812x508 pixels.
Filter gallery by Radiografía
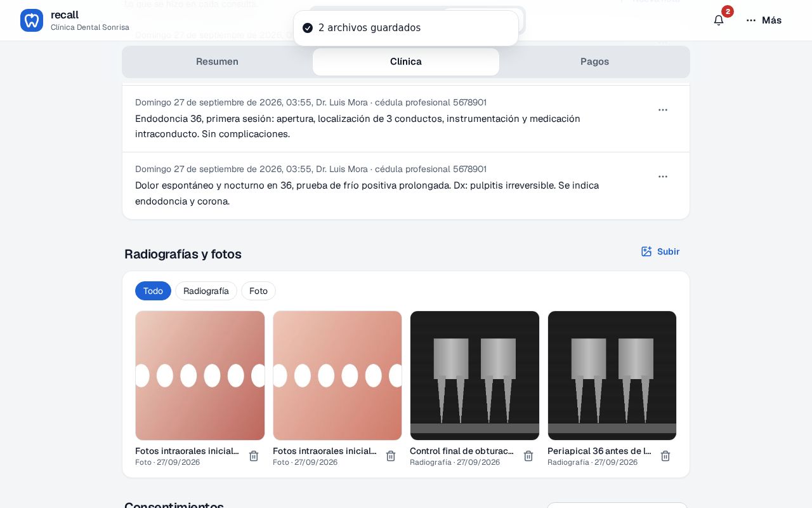[206, 291]
